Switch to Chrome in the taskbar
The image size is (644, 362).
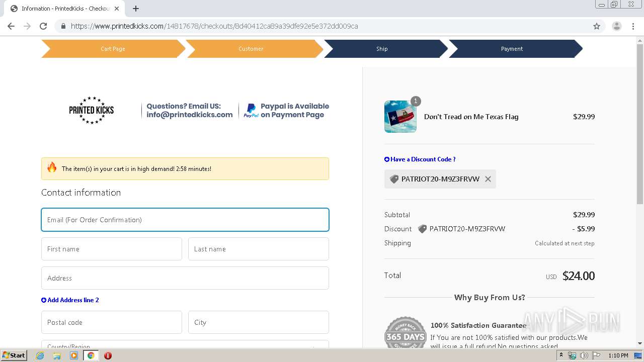pos(91,355)
